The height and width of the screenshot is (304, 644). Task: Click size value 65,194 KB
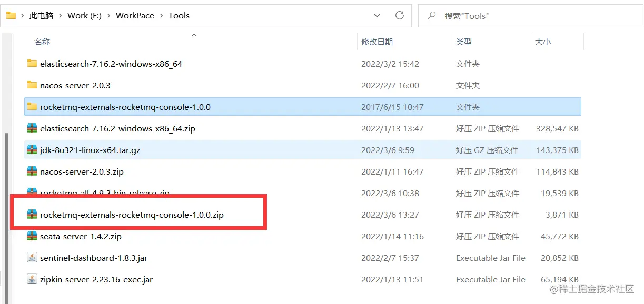[560, 279]
